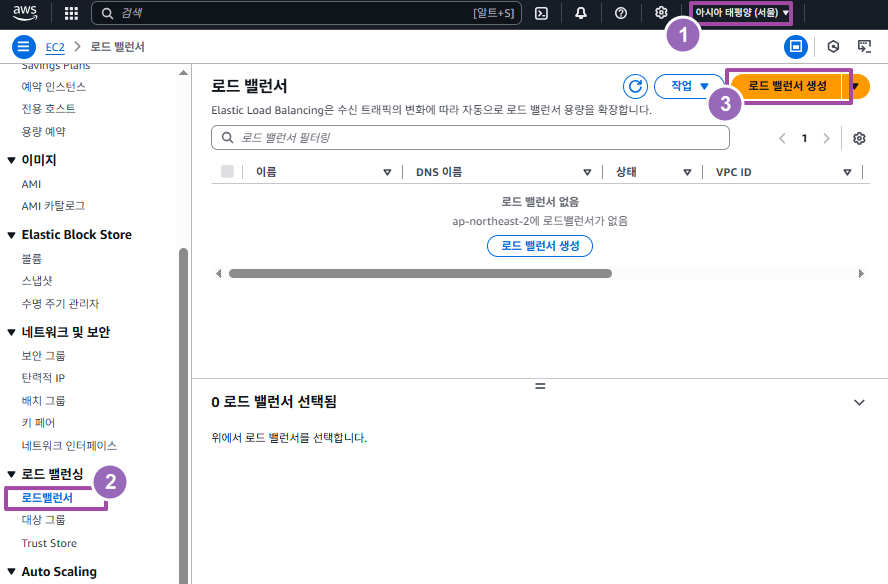This screenshot has width=888, height=584.
Task: Open table preferences gear icon
Action: tap(859, 138)
